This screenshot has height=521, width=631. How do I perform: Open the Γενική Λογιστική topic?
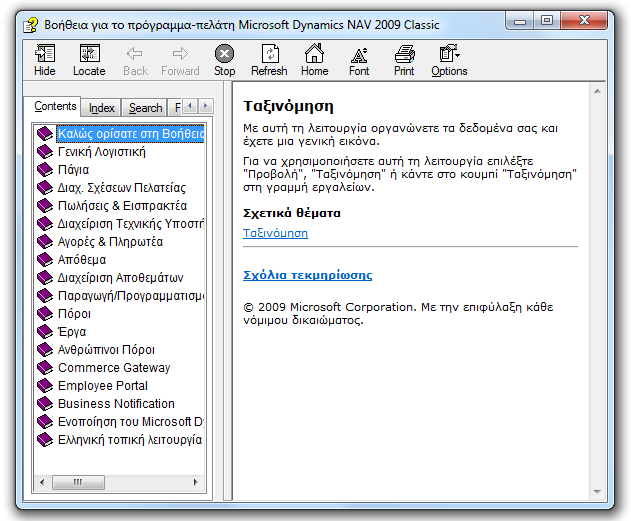(x=102, y=152)
